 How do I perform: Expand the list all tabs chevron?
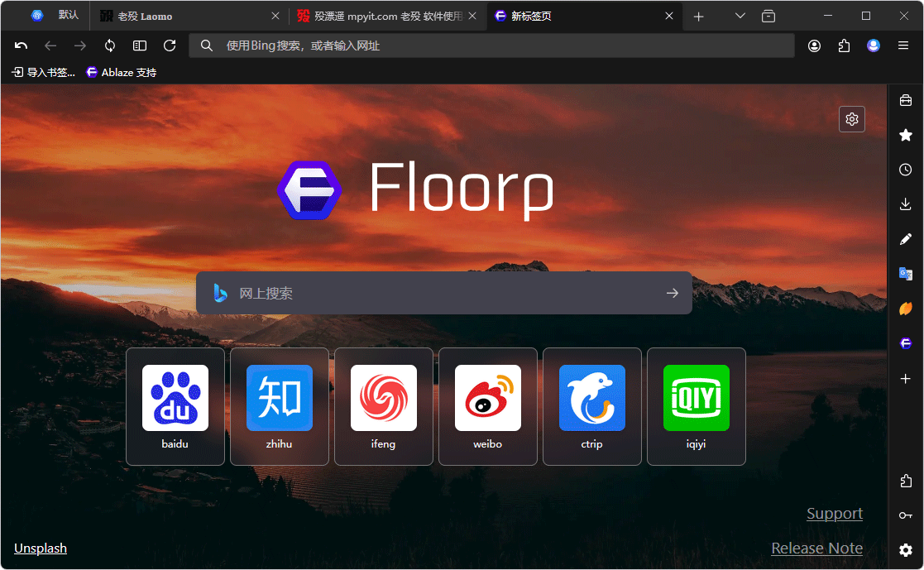pos(740,16)
